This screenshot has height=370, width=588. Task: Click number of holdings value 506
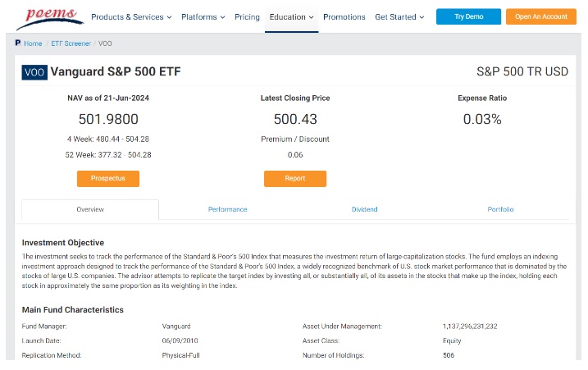pyautogui.click(x=449, y=355)
